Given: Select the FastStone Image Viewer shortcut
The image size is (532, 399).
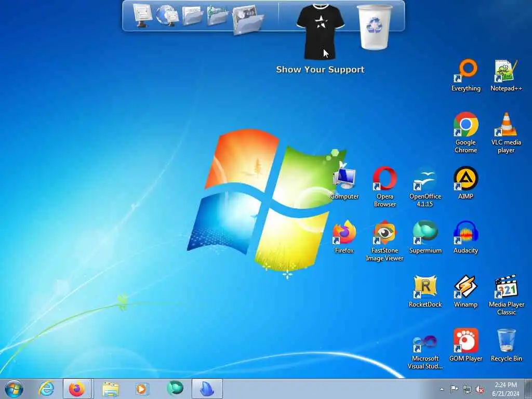Looking at the screenshot, I should pyautogui.click(x=385, y=241).
